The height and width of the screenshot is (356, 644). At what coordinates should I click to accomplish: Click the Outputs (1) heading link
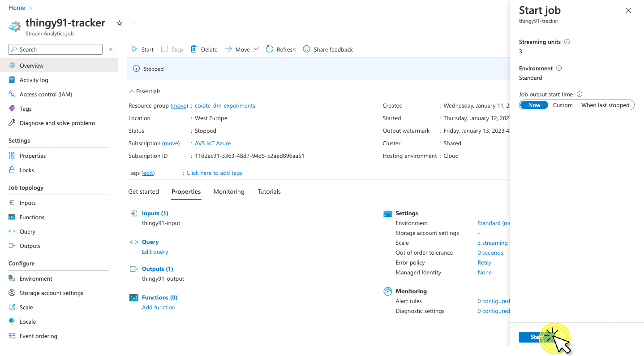(x=158, y=269)
